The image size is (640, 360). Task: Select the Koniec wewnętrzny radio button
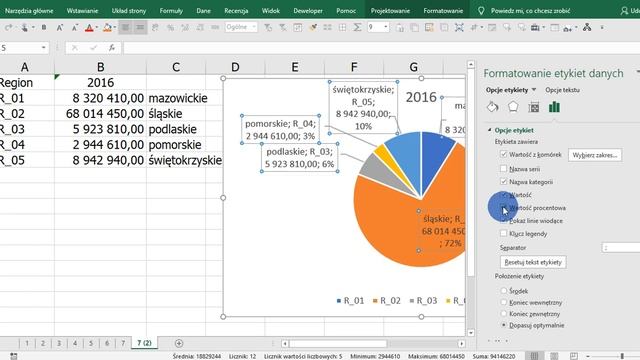504,302
